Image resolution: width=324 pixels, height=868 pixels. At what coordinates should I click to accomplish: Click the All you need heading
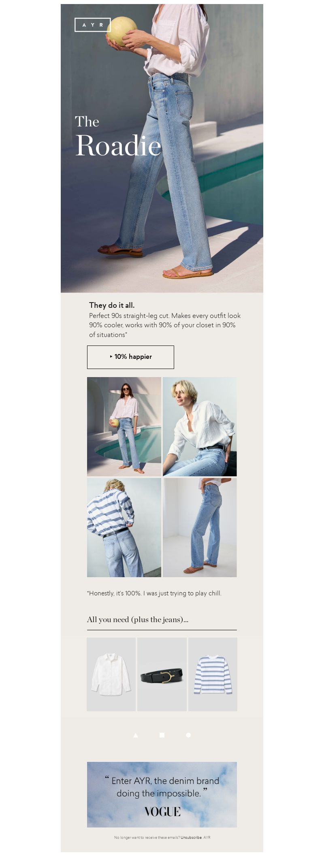[x=138, y=619]
